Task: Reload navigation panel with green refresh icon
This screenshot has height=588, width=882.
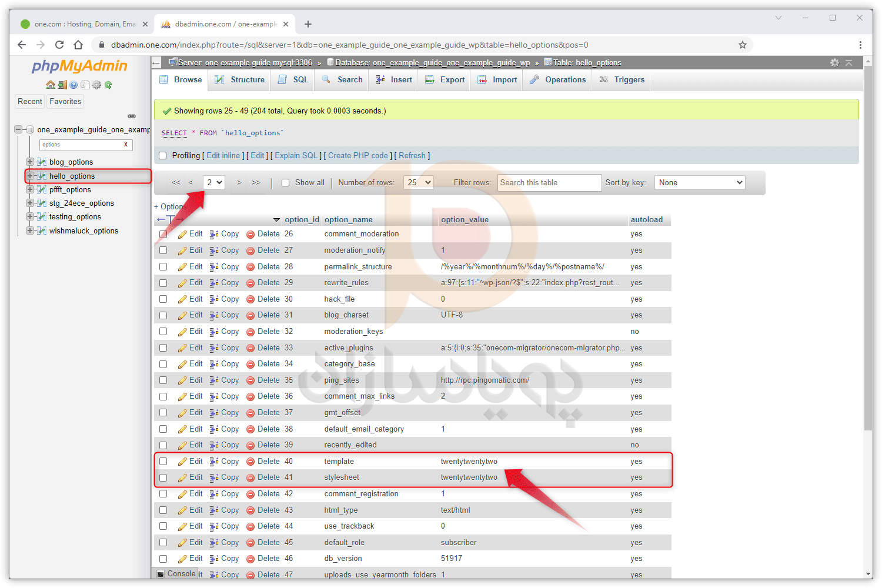Action: point(108,85)
